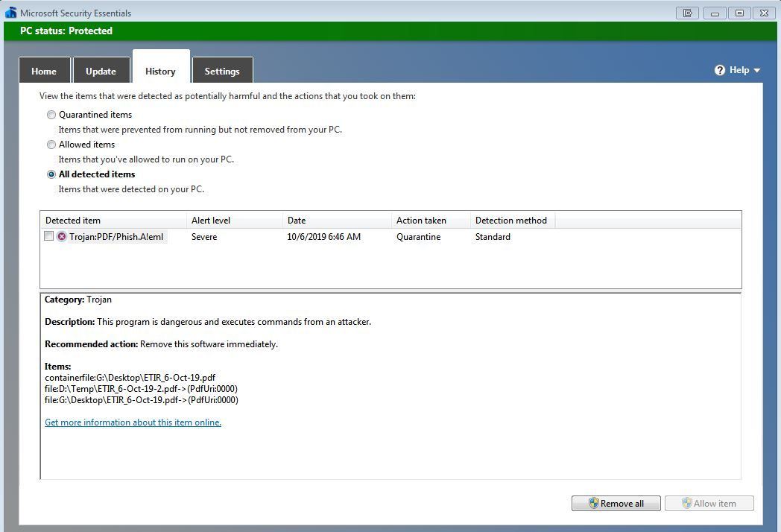This screenshot has height=532, width=781.
Task: Tick the checkbox for Trojan:PDF/Phish.A!eml
Action: coord(49,236)
